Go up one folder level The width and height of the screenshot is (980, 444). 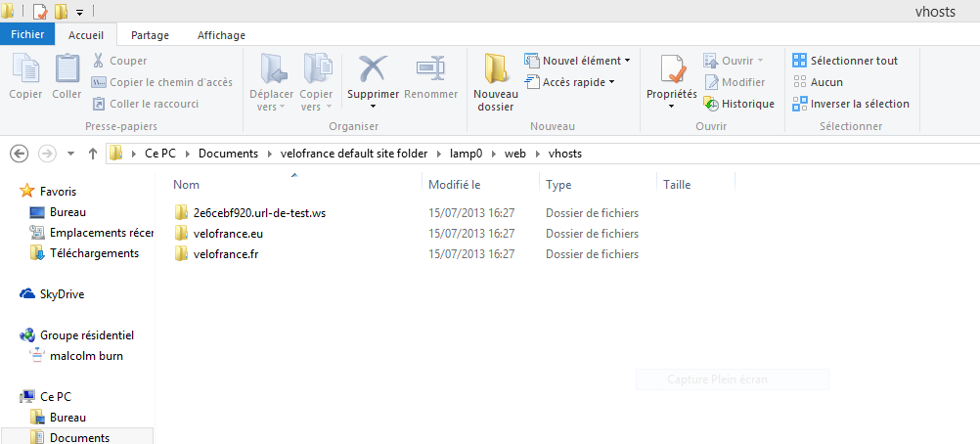tap(93, 154)
